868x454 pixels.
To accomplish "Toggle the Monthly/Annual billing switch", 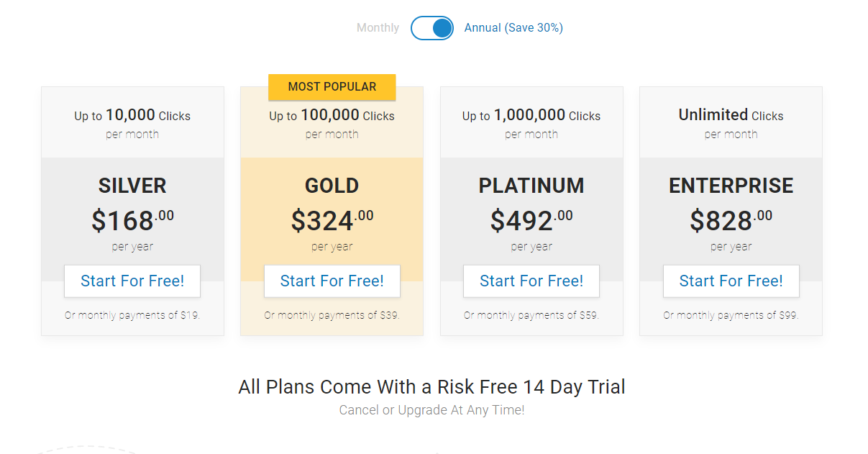I will [432, 28].
